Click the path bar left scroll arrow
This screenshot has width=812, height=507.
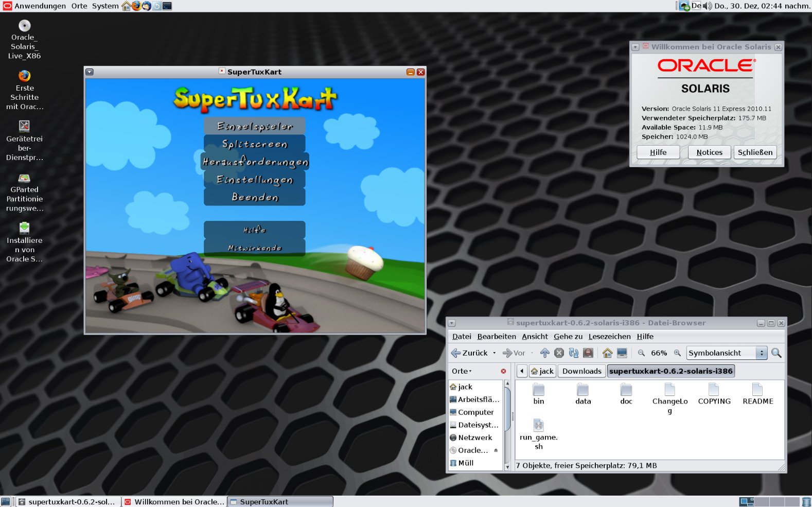(522, 371)
